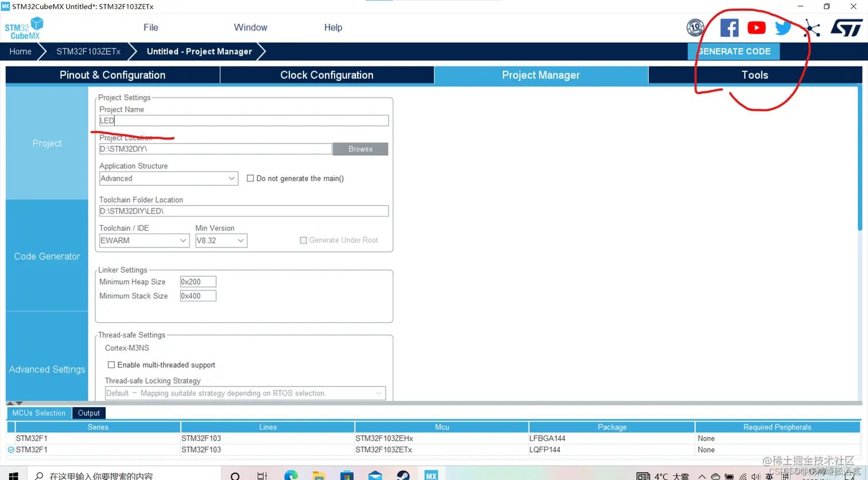Open the Facebook link icon
Screen dimensions: 868x480
pos(729,28)
